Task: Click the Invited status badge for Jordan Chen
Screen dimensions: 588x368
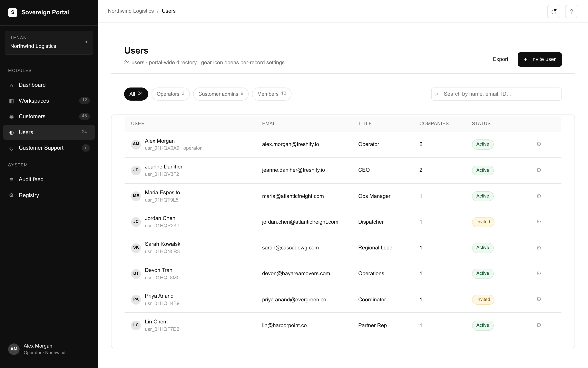Action: tap(483, 222)
